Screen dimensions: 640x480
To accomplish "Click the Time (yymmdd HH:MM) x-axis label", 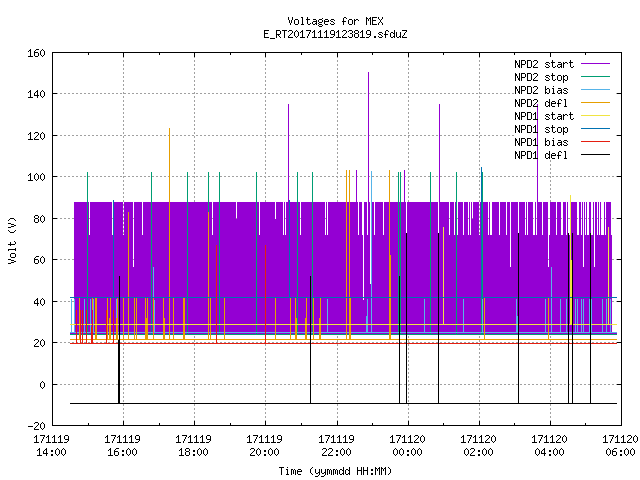I will [335, 471].
